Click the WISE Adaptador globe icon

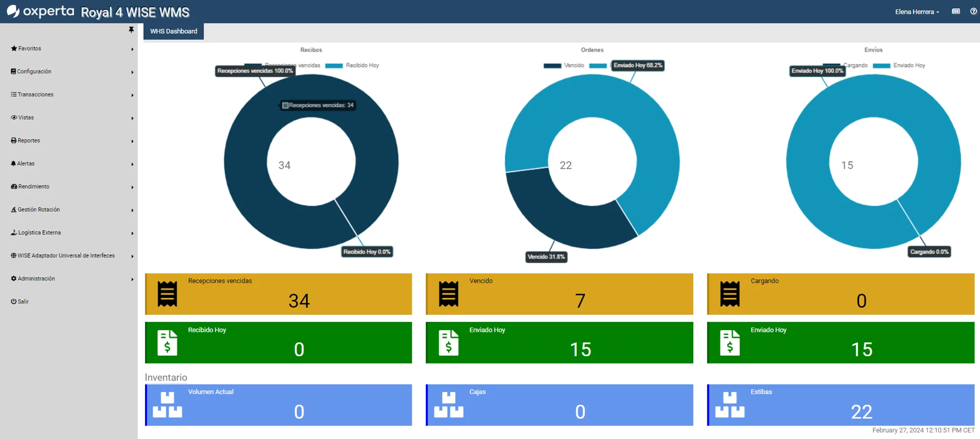click(x=14, y=256)
